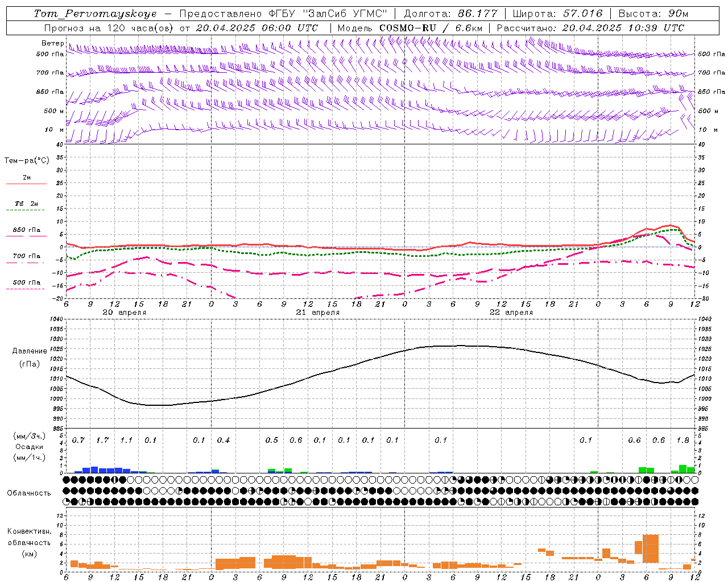Click the "Ветер" wind panel label
The height and width of the screenshot is (582, 728).
[x=53, y=43]
